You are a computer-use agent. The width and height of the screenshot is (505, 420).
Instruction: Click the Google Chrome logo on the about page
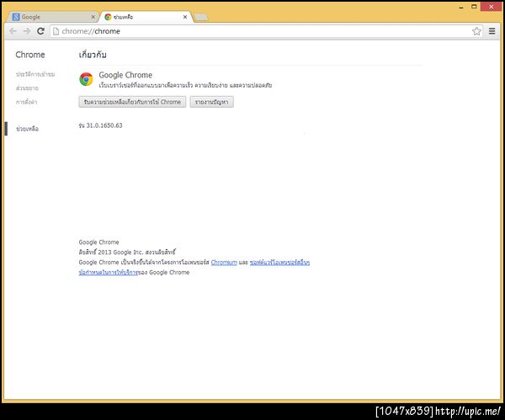coord(86,79)
